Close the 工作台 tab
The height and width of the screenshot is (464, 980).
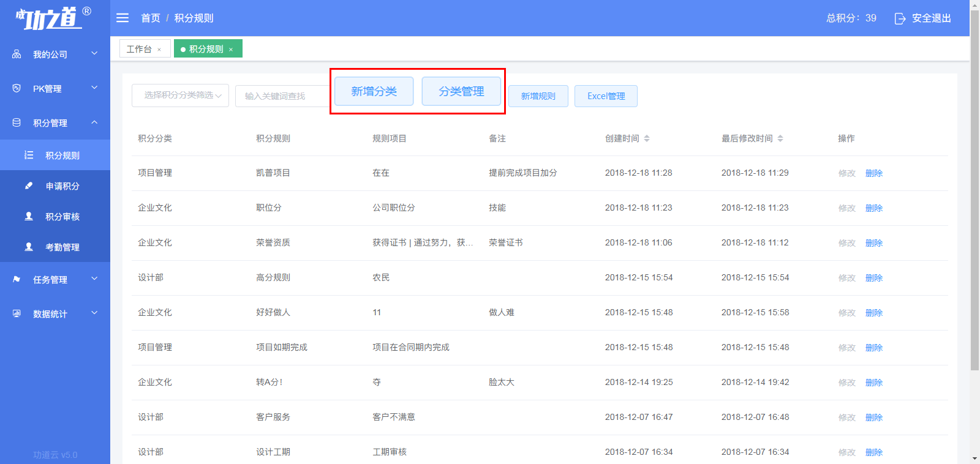[159, 50]
